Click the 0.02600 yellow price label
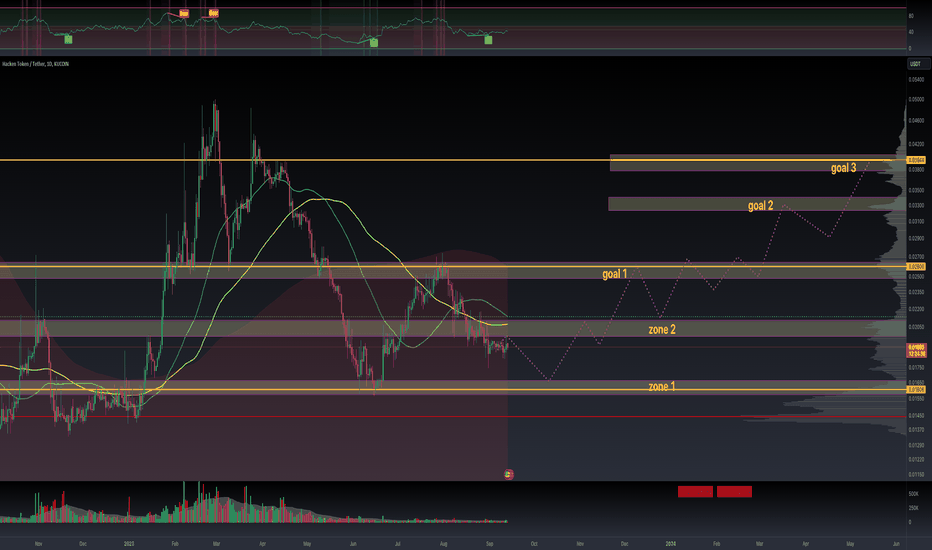The image size is (932, 550). pos(916,267)
